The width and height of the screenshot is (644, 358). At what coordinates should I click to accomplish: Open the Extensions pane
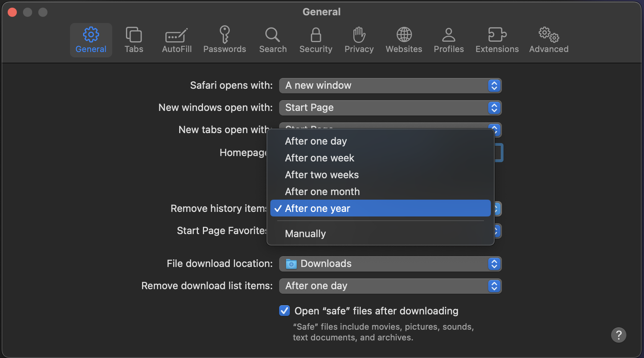(x=497, y=40)
